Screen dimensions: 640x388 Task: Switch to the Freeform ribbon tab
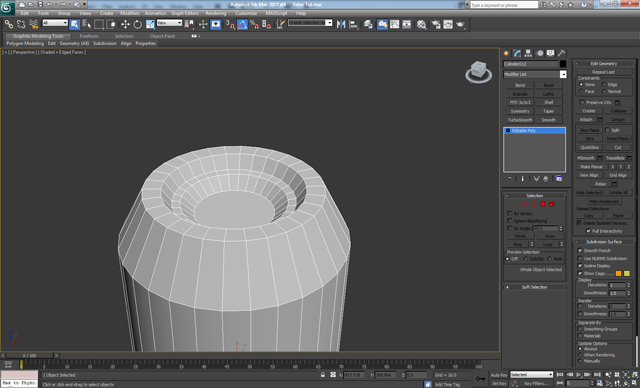tap(89, 36)
